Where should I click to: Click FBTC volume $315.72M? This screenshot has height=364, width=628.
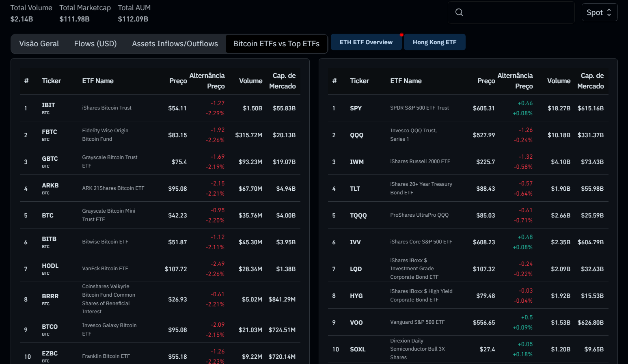[249, 135]
